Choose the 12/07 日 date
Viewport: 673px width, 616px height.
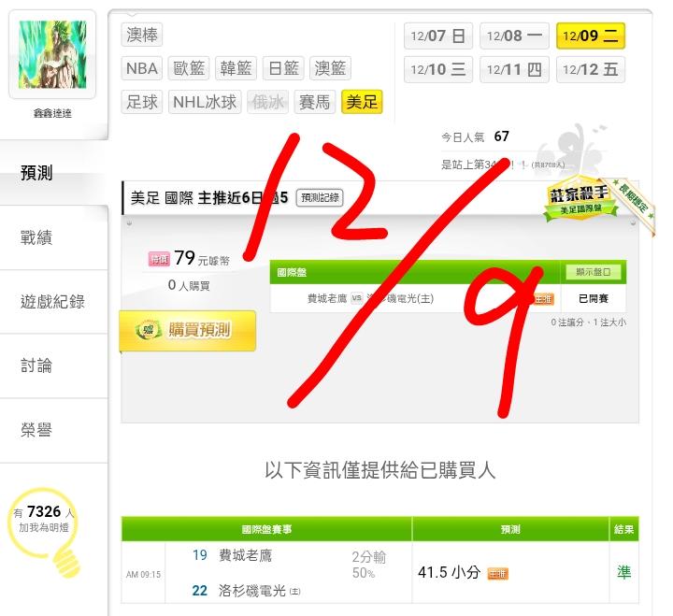click(x=438, y=36)
